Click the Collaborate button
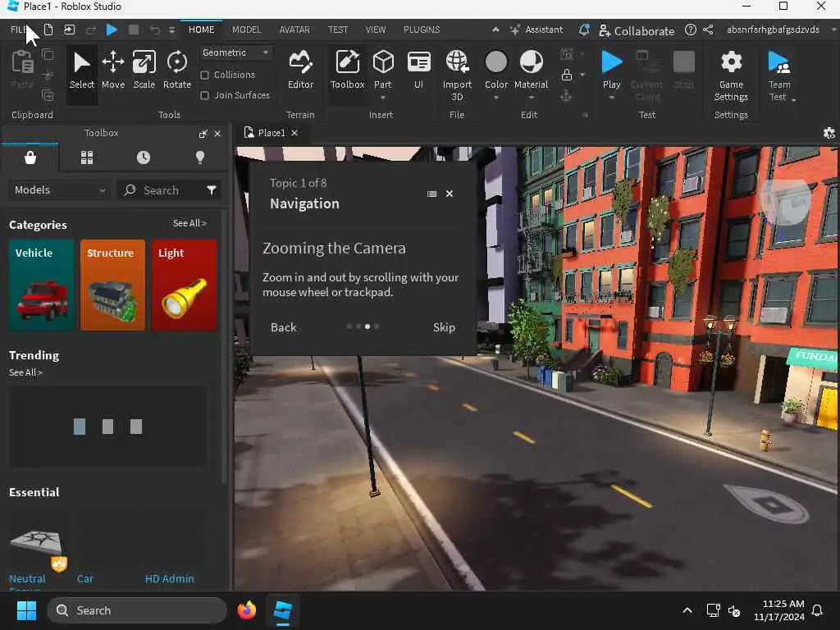The image size is (840, 630). 637,31
